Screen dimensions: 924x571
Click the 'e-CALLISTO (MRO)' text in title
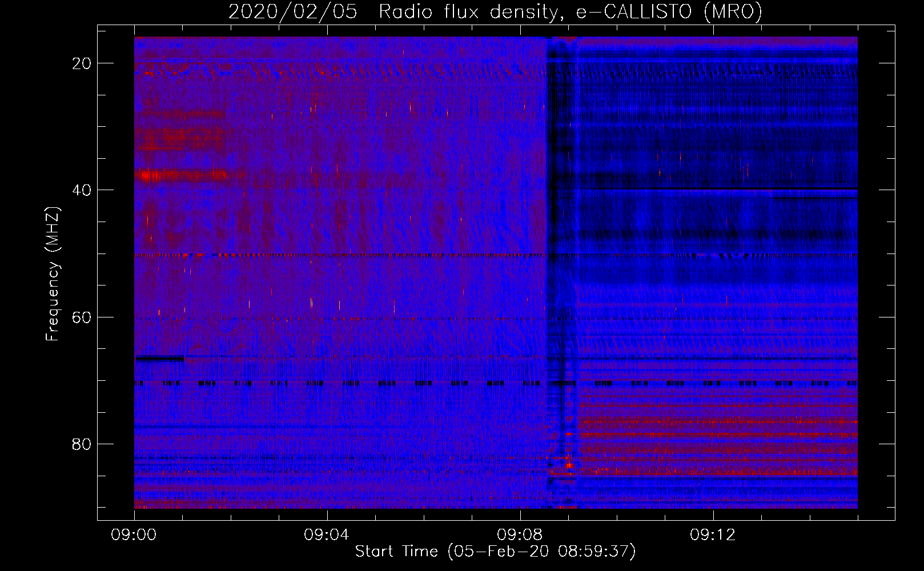coord(669,11)
